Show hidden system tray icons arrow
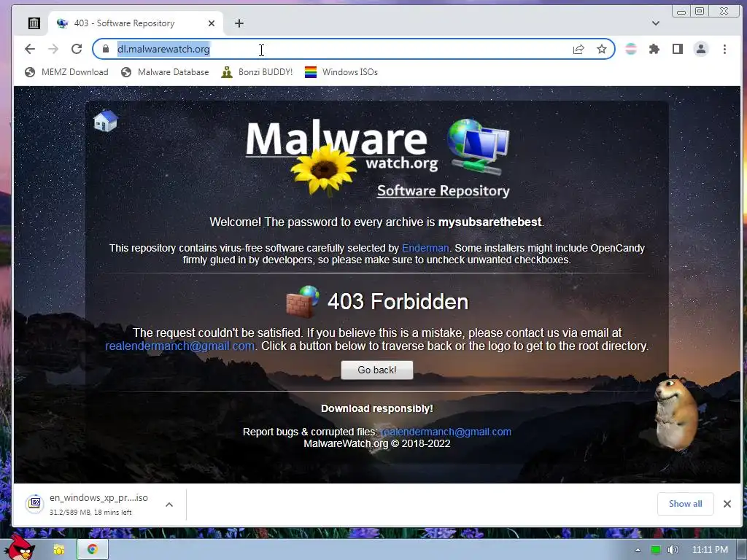 point(638,550)
